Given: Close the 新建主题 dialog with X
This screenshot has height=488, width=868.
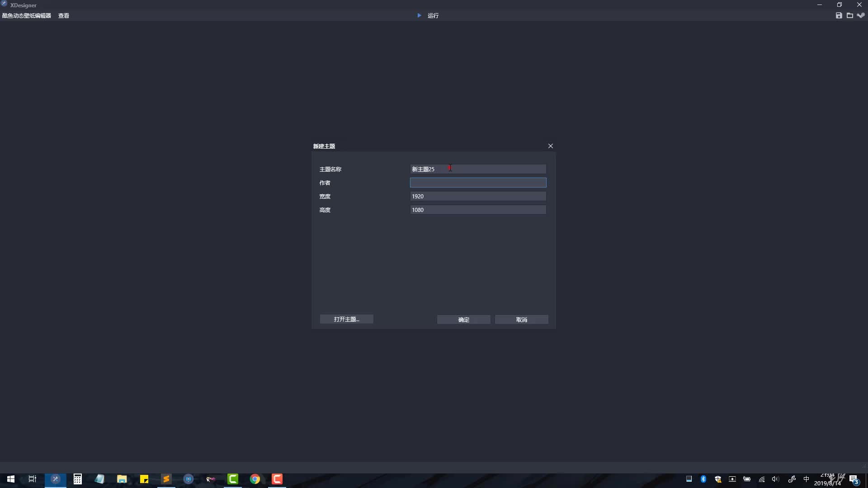Looking at the screenshot, I should 551,146.
